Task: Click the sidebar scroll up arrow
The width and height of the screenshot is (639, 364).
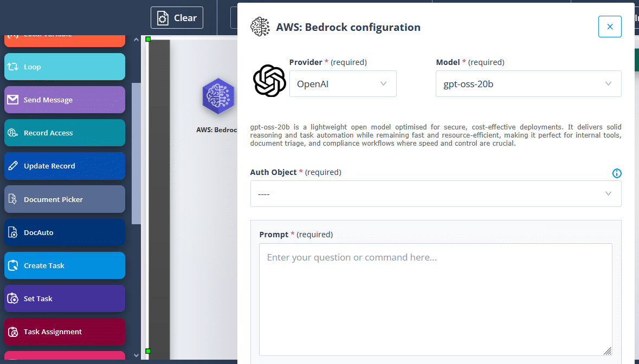Action: click(x=136, y=40)
